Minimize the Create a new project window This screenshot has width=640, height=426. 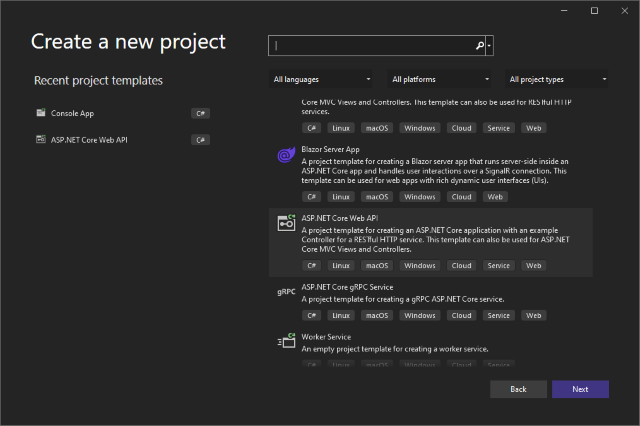point(564,11)
